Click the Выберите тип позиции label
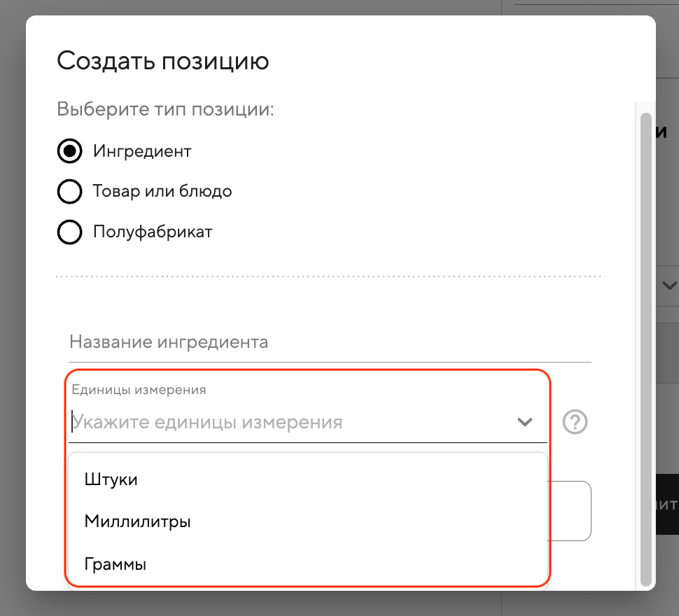Screen dimensions: 679x616 point(165,110)
